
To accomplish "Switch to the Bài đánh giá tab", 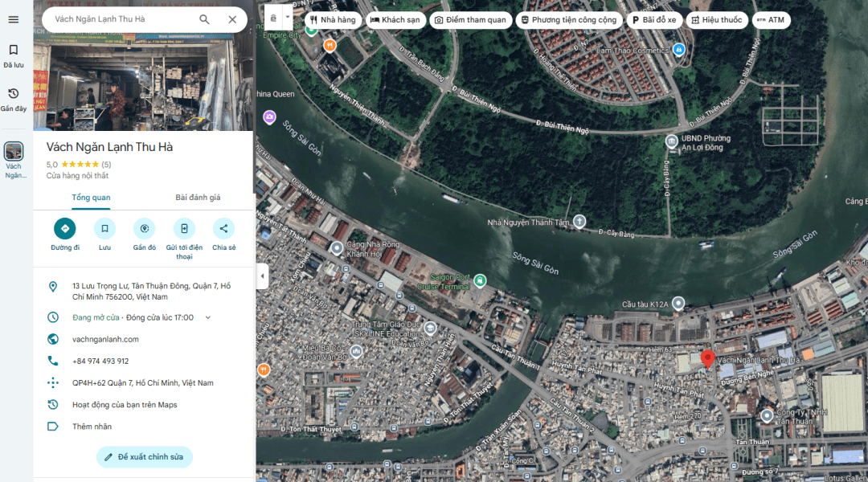I will (x=198, y=198).
